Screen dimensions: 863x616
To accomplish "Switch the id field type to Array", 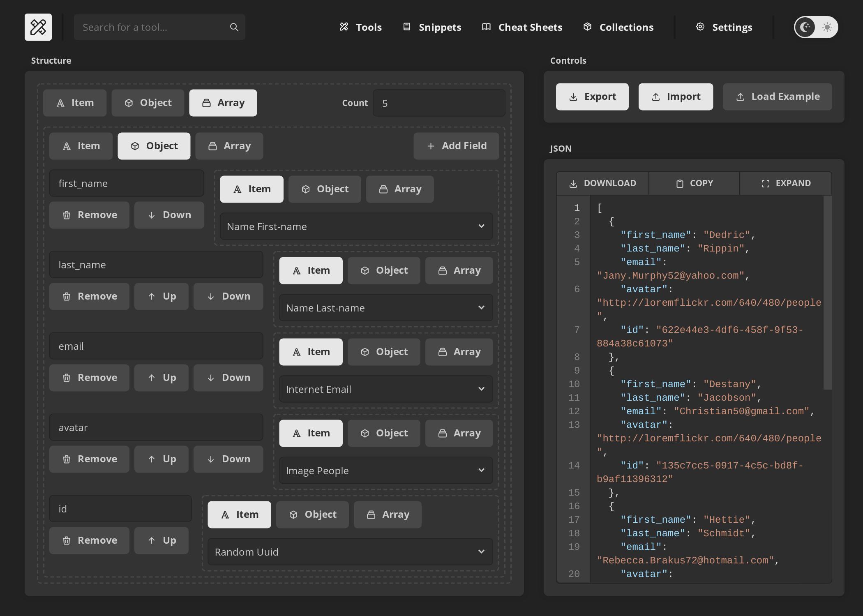I will click(387, 514).
